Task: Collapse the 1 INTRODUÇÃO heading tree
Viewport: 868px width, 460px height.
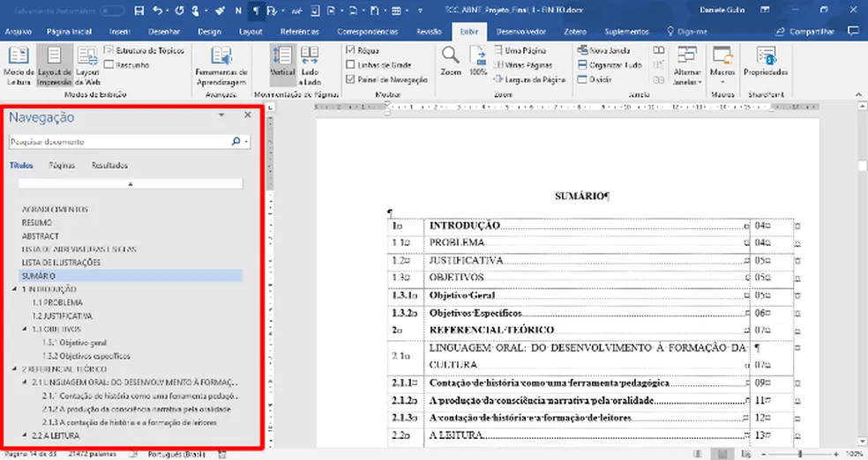Action: pyautogui.click(x=13, y=289)
